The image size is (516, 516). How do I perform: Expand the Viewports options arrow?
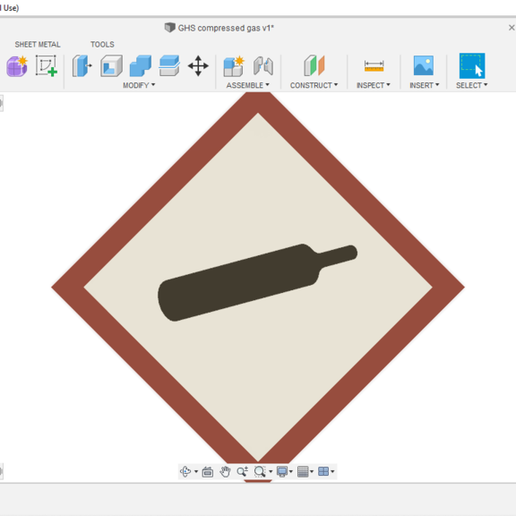point(332,471)
